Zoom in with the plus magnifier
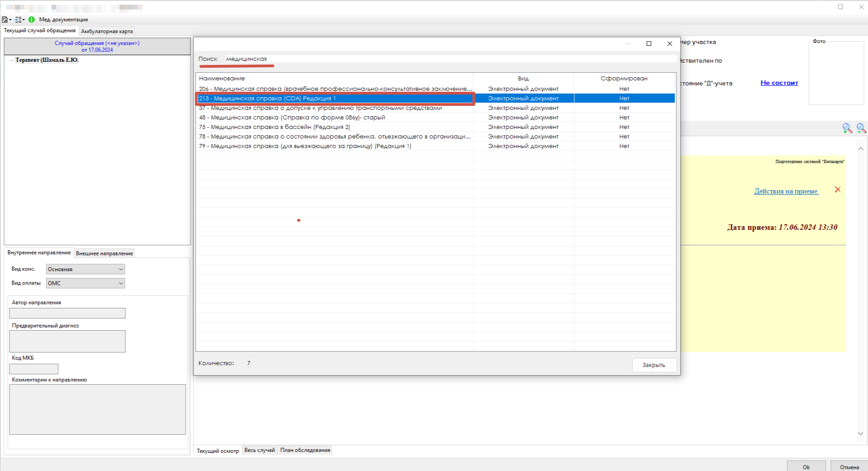 [x=847, y=128]
